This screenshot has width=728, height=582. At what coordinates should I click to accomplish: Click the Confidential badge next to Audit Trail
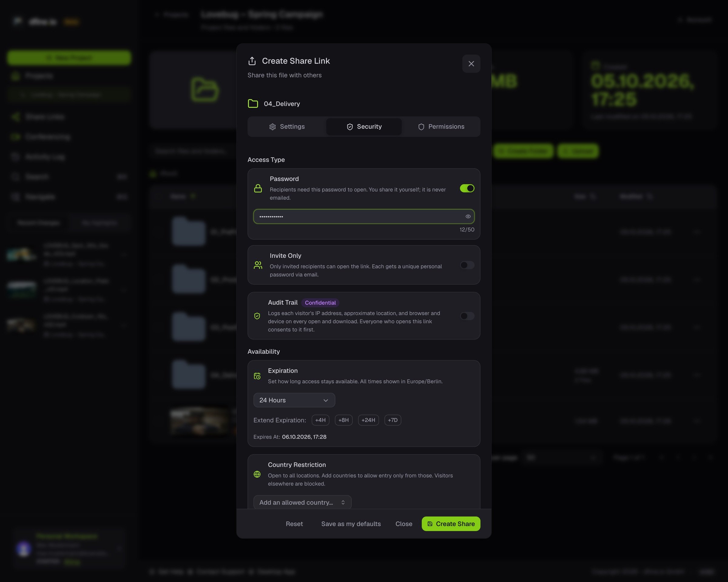tap(320, 303)
